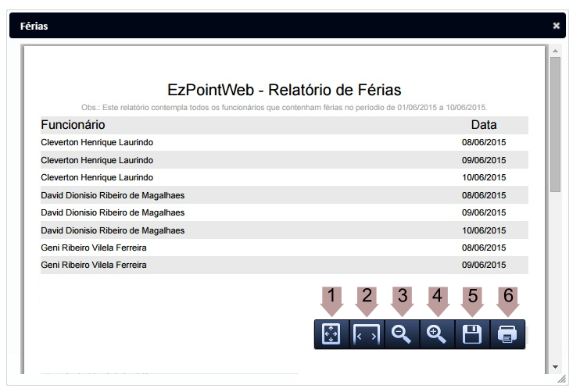Click the fit-to-width icon in the toolbar
Viewport: 580px width, 392px height.
click(367, 334)
